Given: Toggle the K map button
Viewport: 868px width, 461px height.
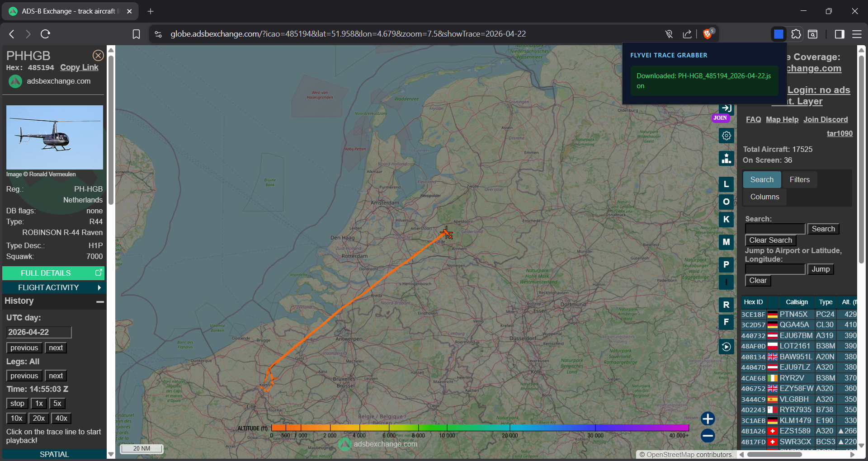Looking at the screenshot, I should (x=726, y=220).
